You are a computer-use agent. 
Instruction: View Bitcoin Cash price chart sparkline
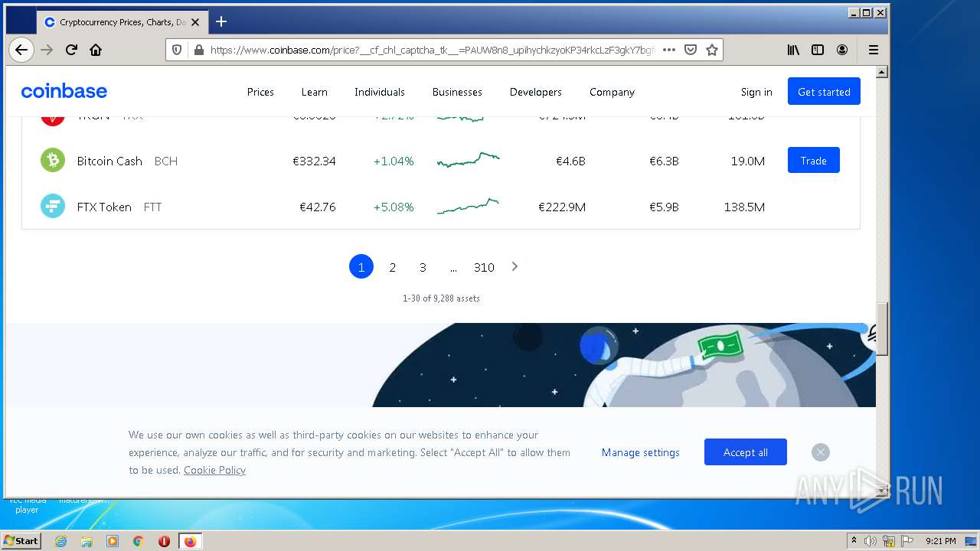click(x=468, y=160)
